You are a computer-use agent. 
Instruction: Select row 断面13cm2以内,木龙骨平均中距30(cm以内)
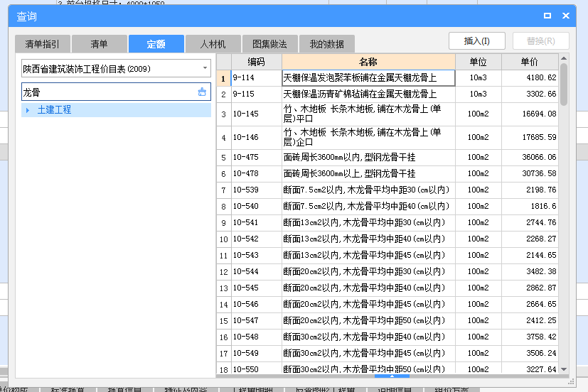click(368, 223)
